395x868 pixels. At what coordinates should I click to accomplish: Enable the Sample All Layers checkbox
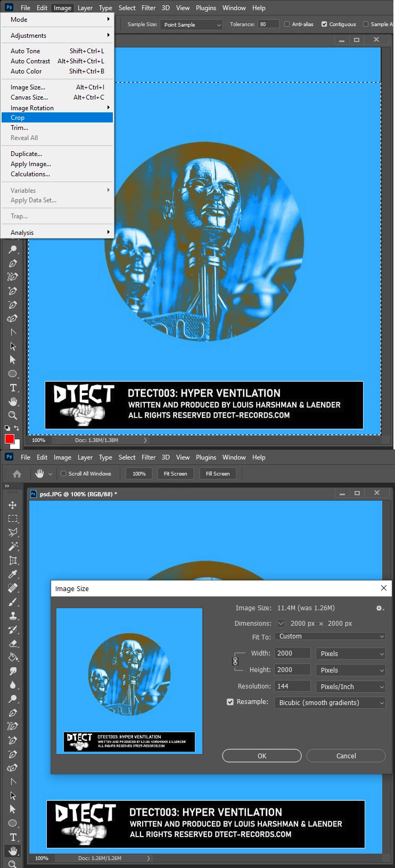click(366, 24)
